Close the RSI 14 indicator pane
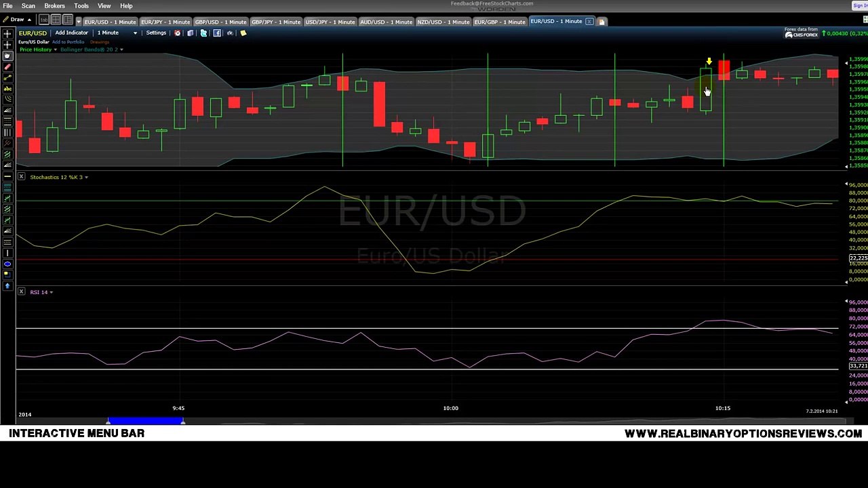This screenshot has height=488, width=868. (21, 291)
